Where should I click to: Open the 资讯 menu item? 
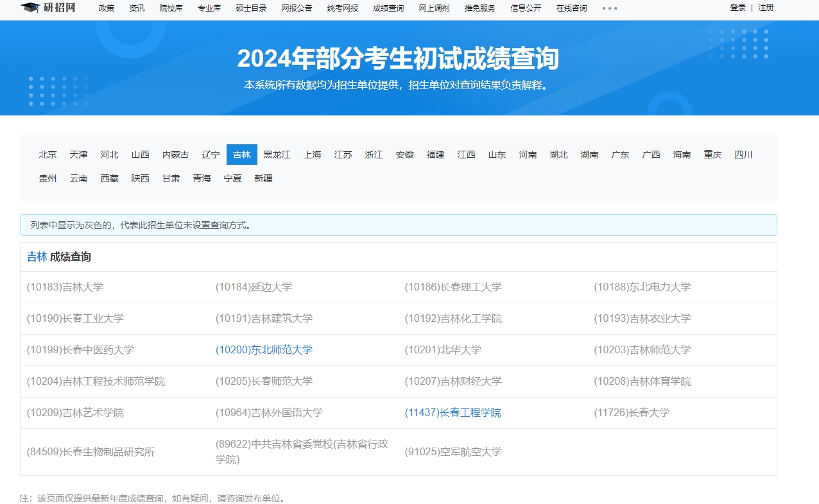coord(137,8)
